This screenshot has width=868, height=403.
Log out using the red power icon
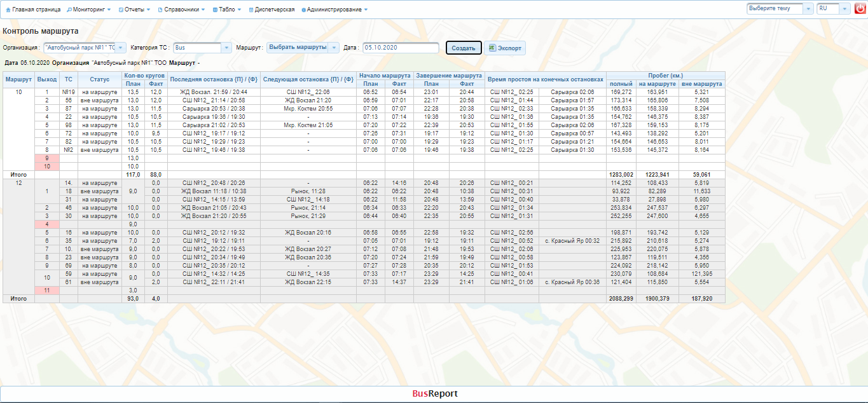point(860,9)
